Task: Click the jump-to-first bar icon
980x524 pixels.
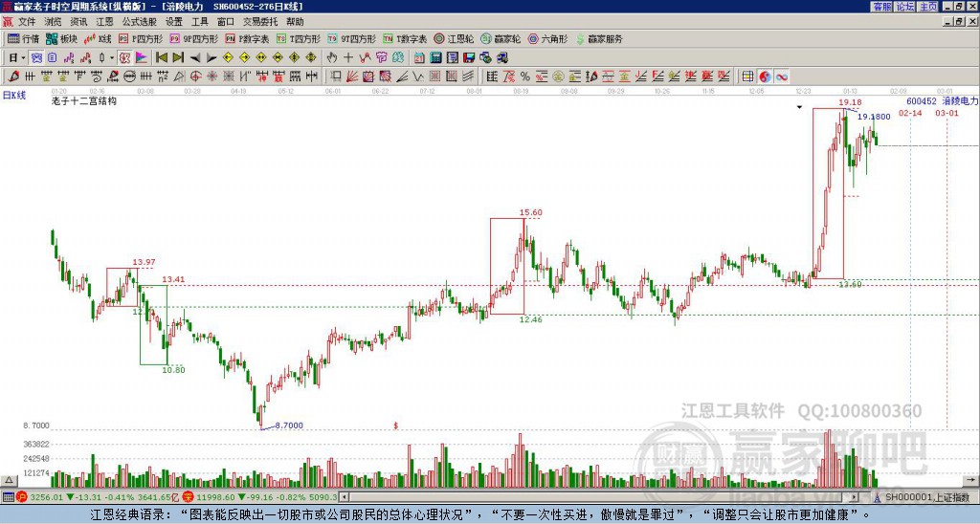Action: [x=161, y=58]
